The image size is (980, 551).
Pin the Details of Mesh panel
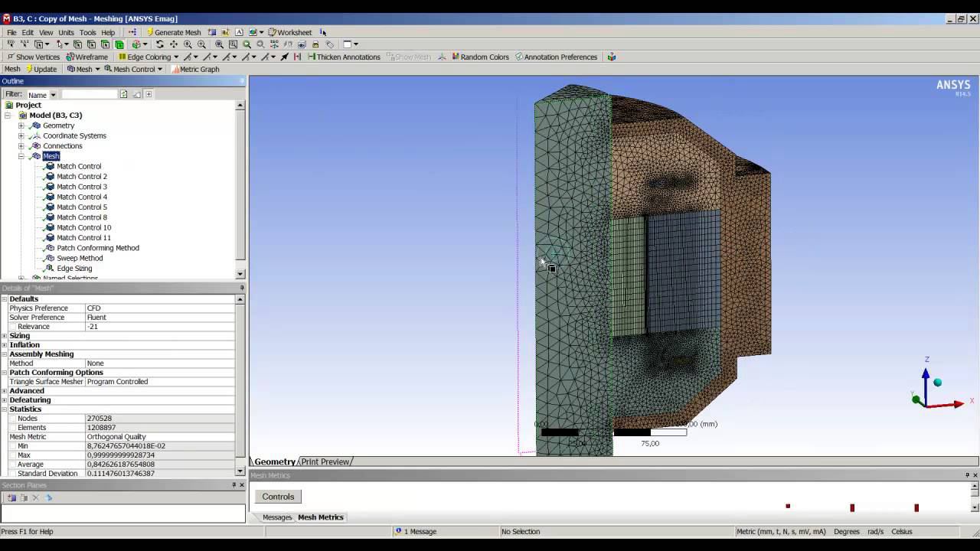pyautogui.click(x=242, y=289)
